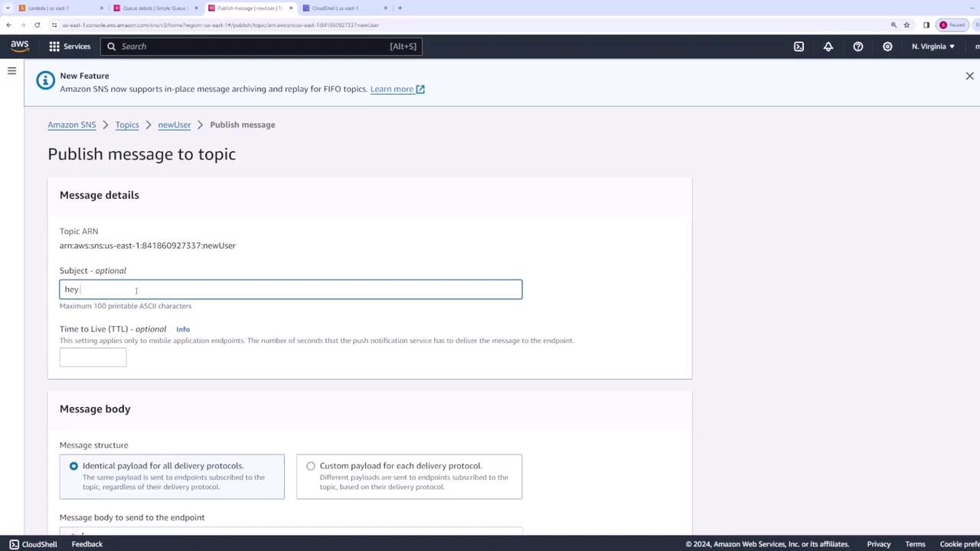Viewport: 980px width, 551px height.
Task: Click the Message body to send to the endpoint label
Action: click(x=132, y=517)
